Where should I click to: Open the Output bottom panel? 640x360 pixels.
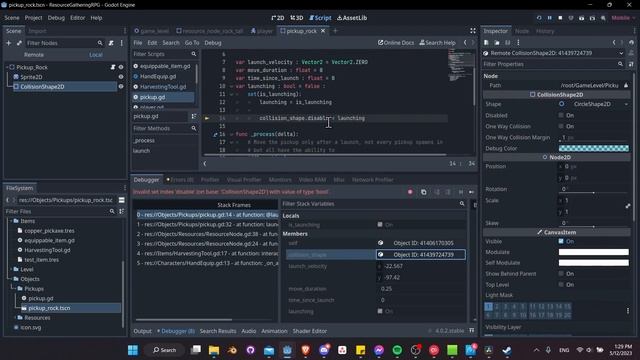click(x=142, y=331)
